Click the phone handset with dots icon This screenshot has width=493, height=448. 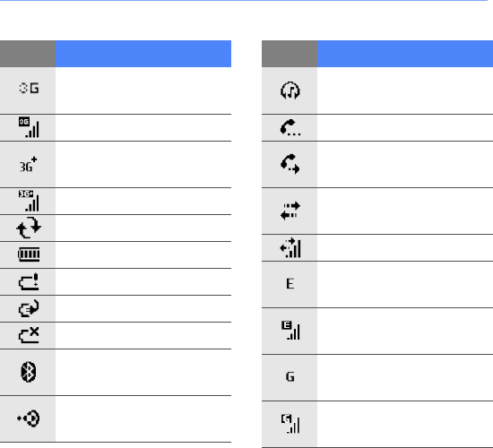coord(290,127)
